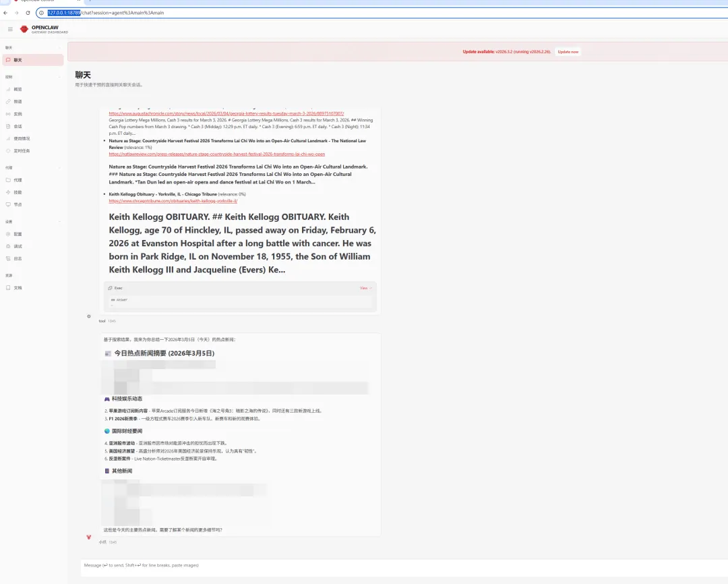The width and height of the screenshot is (728, 584).
Task: Click the 节点 nodes monitor icon
Action: (x=8, y=204)
